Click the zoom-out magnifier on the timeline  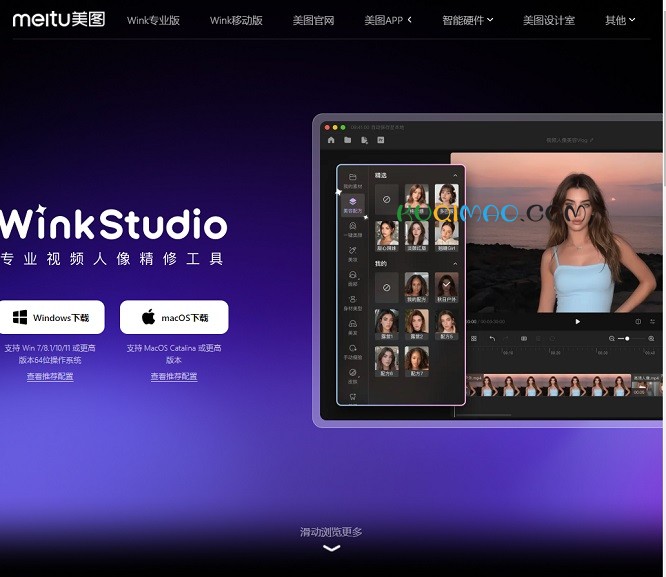coord(612,339)
